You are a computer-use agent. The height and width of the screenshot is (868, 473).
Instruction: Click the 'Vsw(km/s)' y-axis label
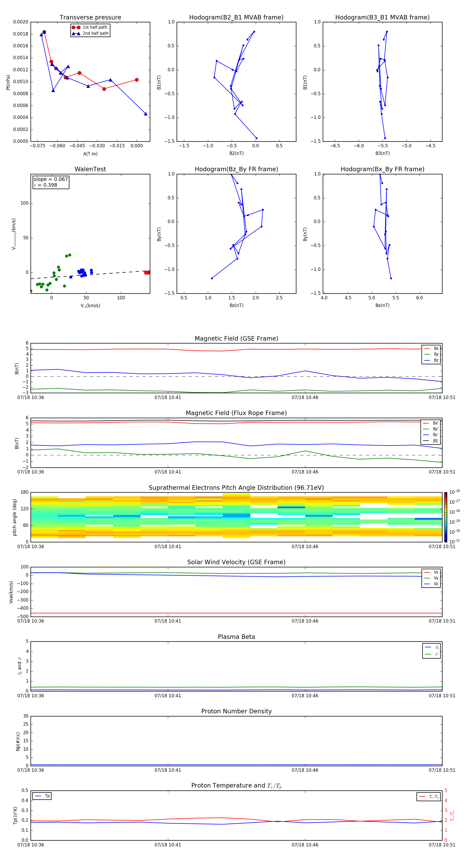point(11,592)
